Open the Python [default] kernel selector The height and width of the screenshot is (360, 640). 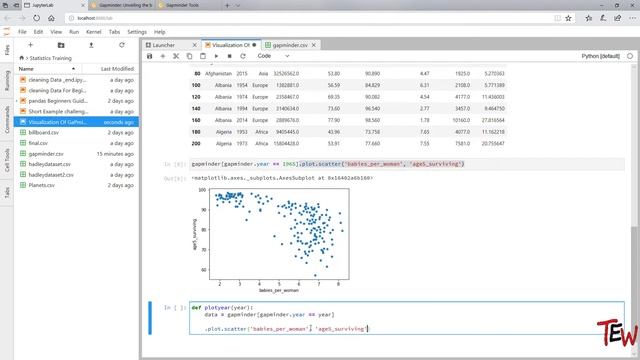[x=600, y=56]
